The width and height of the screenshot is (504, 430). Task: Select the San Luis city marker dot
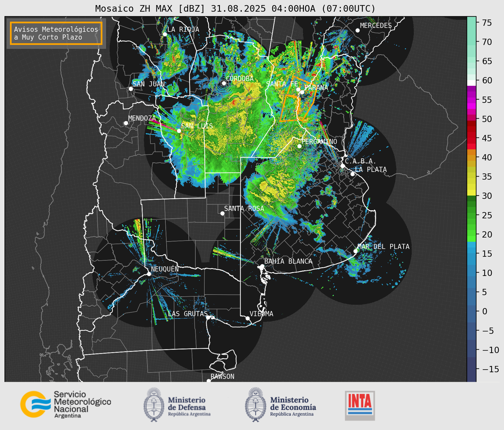(179, 131)
